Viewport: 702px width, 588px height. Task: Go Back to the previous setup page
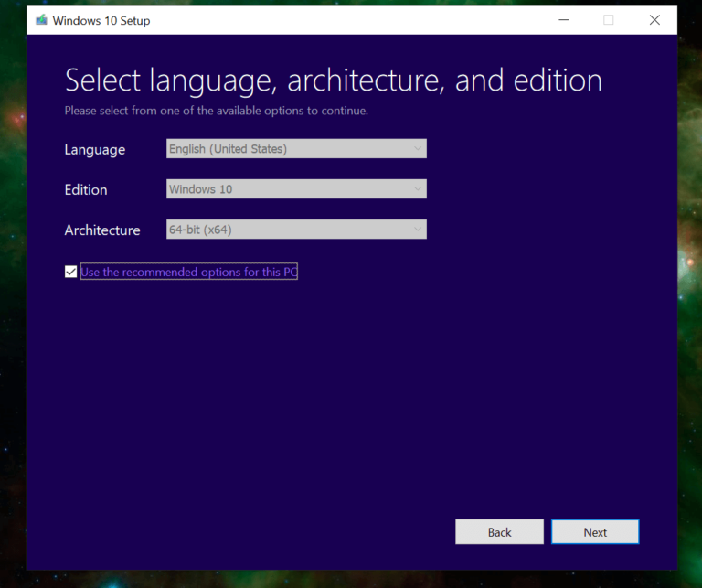click(x=500, y=532)
